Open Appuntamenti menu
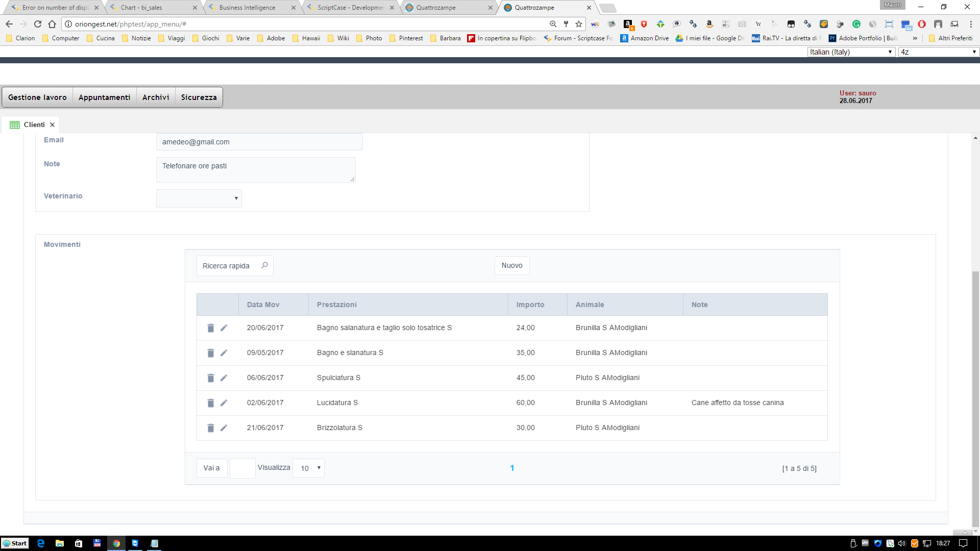Viewport: 980px width, 551px height. coord(104,97)
